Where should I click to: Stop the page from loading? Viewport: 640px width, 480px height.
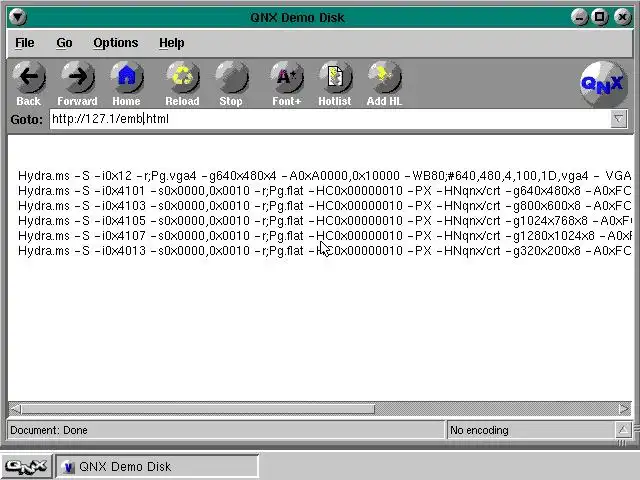(x=231, y=84)
